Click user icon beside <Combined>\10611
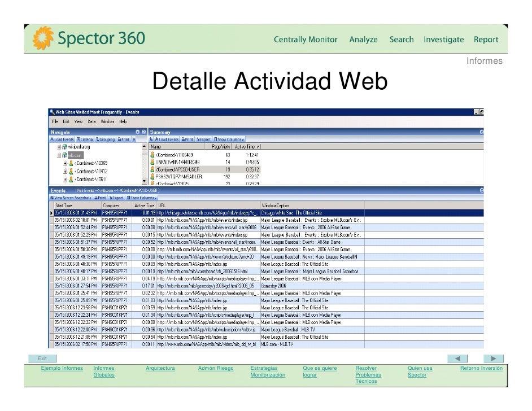The height and width of the screenshot is (411, 532). click(x=71, y=180)
